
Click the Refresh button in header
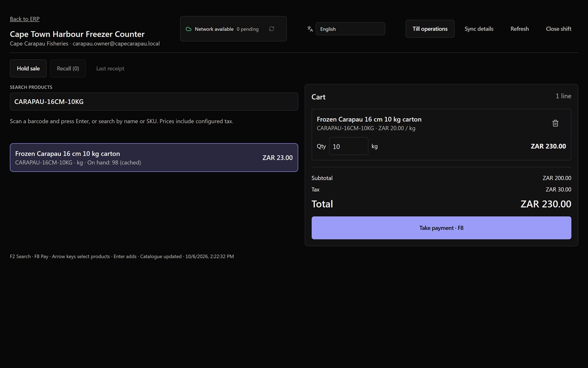pos(519,29)
